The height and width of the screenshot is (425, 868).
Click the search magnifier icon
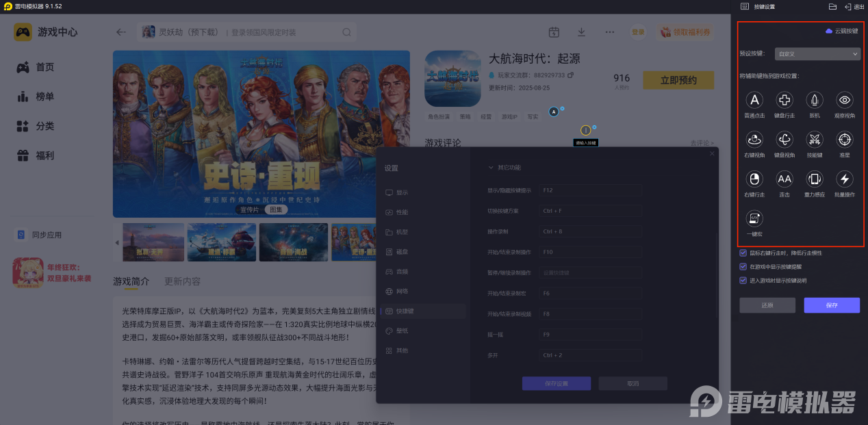tap(346, 32)
